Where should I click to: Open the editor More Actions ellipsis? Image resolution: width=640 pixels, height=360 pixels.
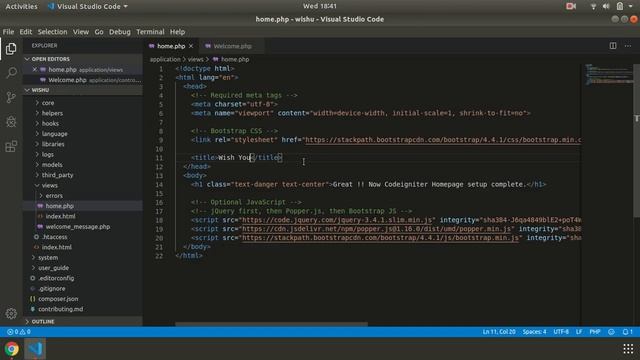click(x=628, y=46)
